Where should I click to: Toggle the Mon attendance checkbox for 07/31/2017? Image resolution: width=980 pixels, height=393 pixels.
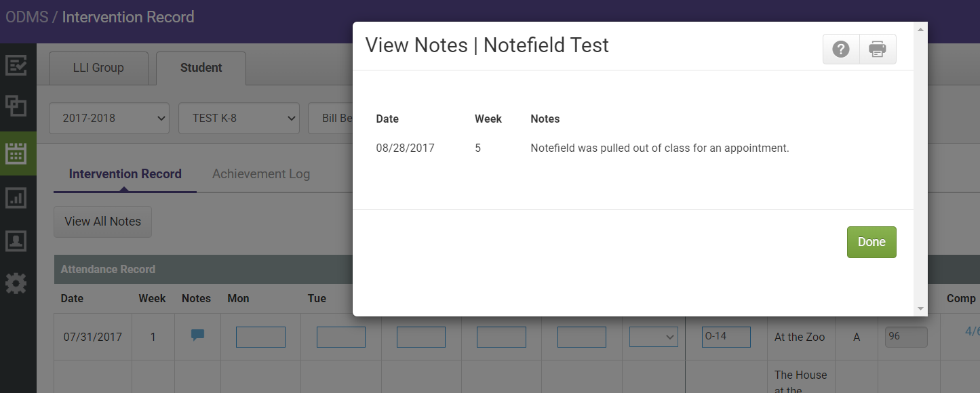coord(260,336)
